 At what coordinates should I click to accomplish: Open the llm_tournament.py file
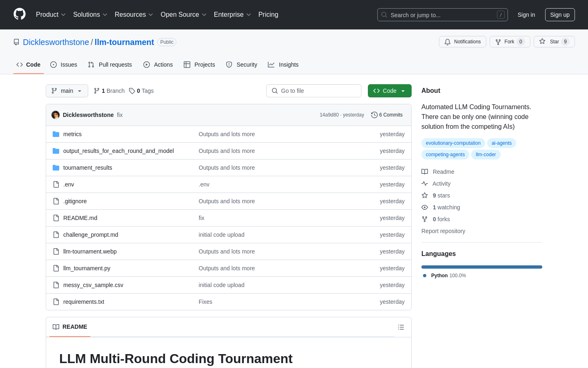click(87, 268)
